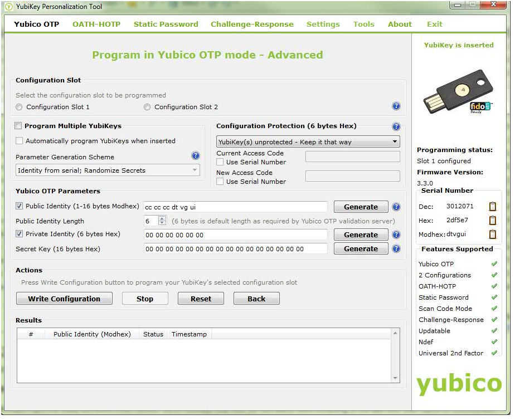Open the Parameter Generation Scheme dropdown

(x=108, y=170)
